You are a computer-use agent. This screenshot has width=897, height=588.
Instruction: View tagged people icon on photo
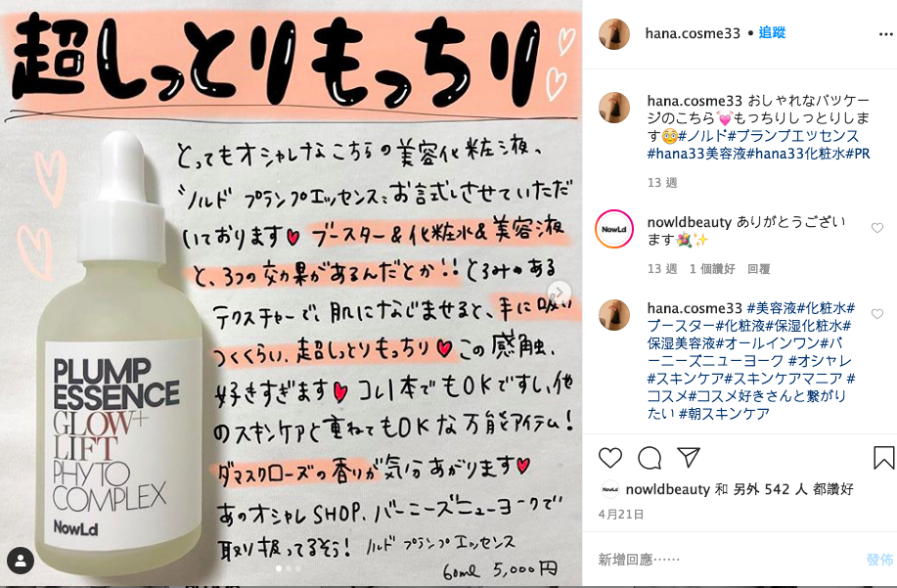point(21,562)
